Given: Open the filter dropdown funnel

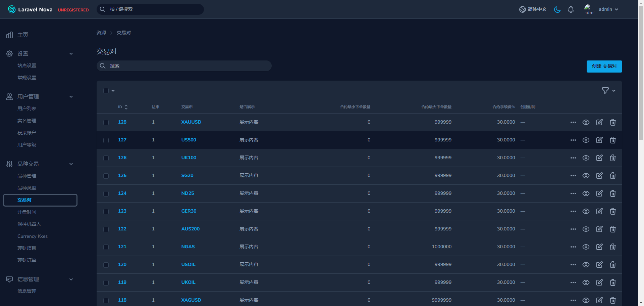Looking at the screenshot, I should click(608, 91).
